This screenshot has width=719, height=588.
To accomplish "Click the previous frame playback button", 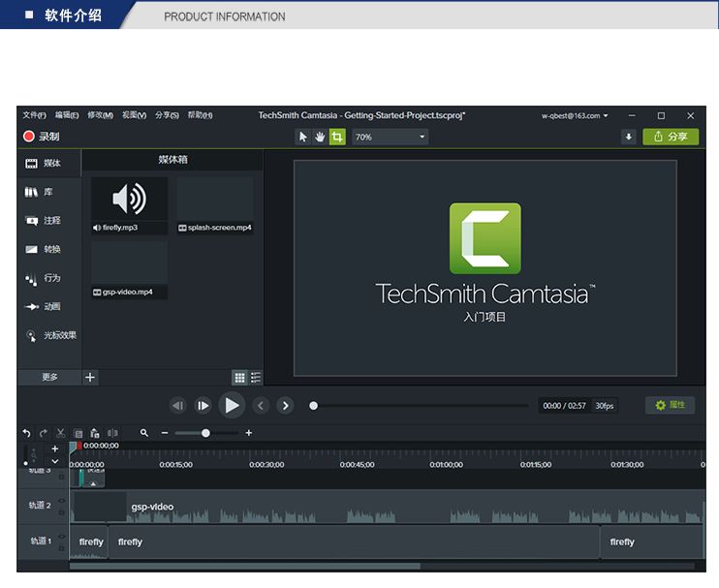I will coord(178,406).
